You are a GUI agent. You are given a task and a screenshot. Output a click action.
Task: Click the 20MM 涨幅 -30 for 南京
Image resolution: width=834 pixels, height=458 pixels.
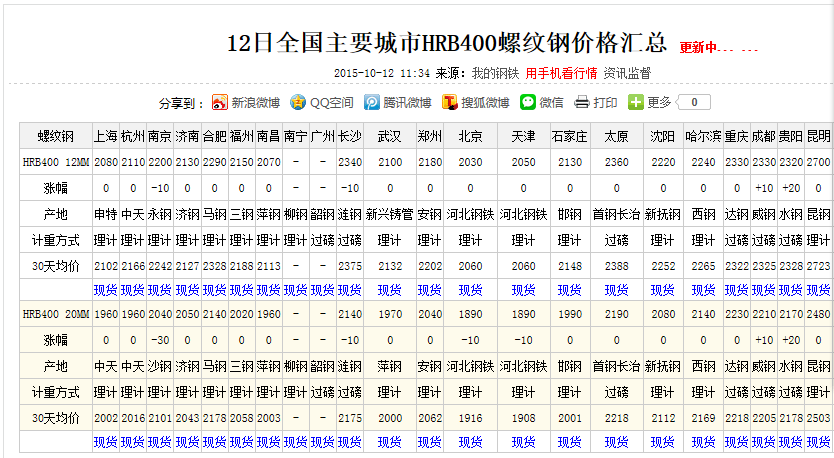tap(160, 340)
